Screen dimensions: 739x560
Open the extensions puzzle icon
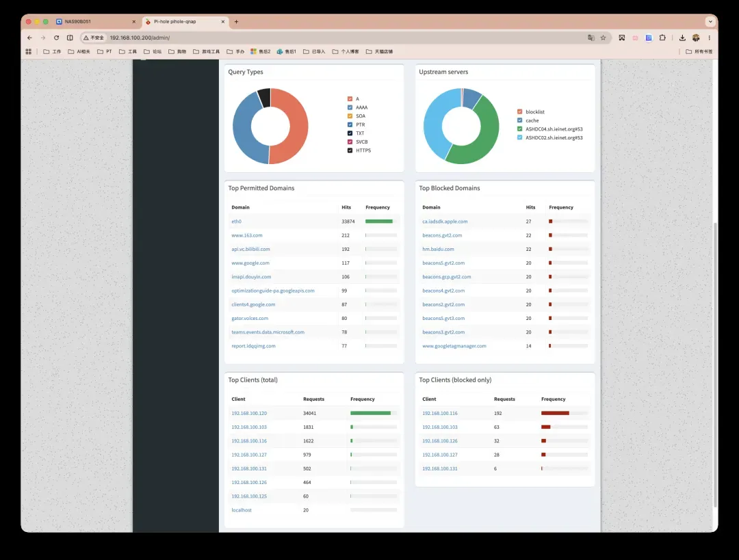pyautogui.click(x=662, y=38)
